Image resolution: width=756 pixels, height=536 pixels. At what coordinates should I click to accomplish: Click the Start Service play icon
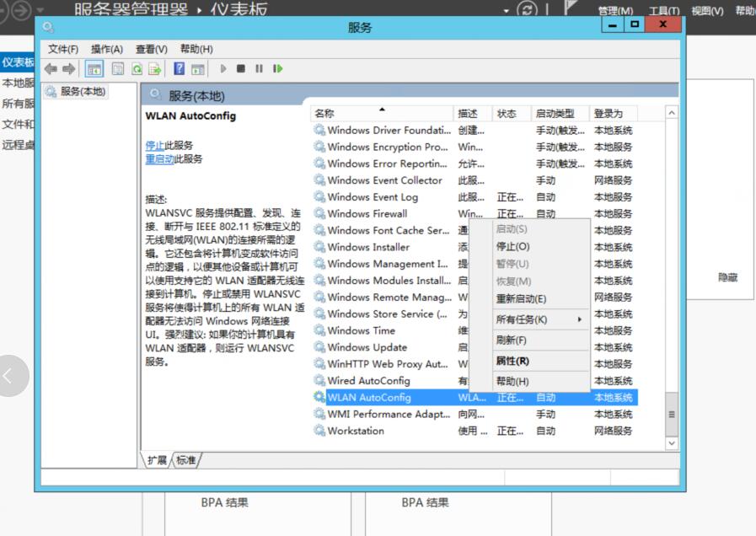point(223,68)
